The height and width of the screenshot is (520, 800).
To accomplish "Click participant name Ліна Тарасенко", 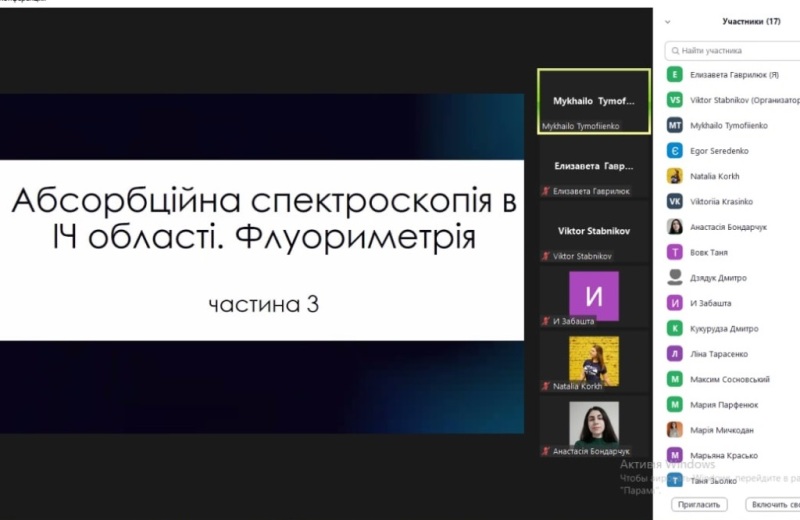I will (719, 354).
